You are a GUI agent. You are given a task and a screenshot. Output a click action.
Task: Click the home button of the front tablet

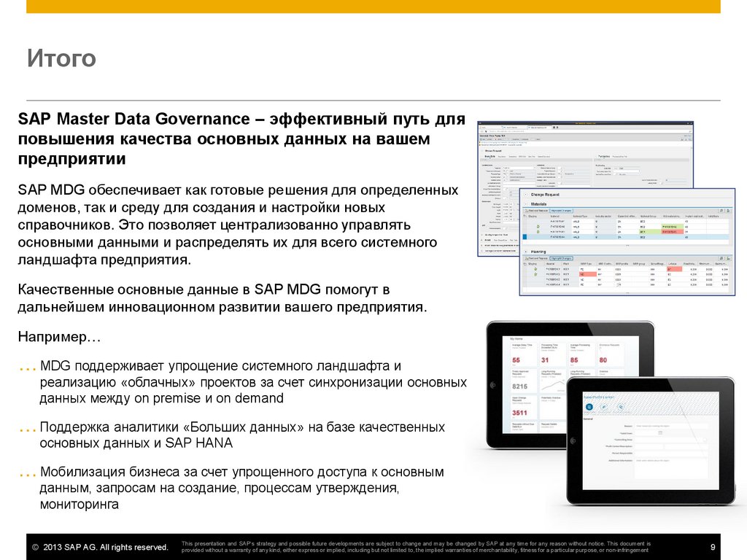click(x=573, y=441)
